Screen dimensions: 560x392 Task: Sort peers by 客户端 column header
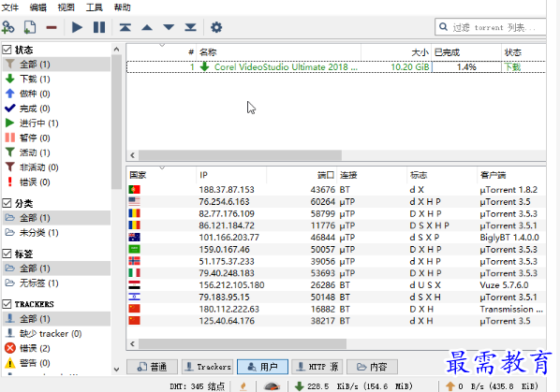coord(511,175)
